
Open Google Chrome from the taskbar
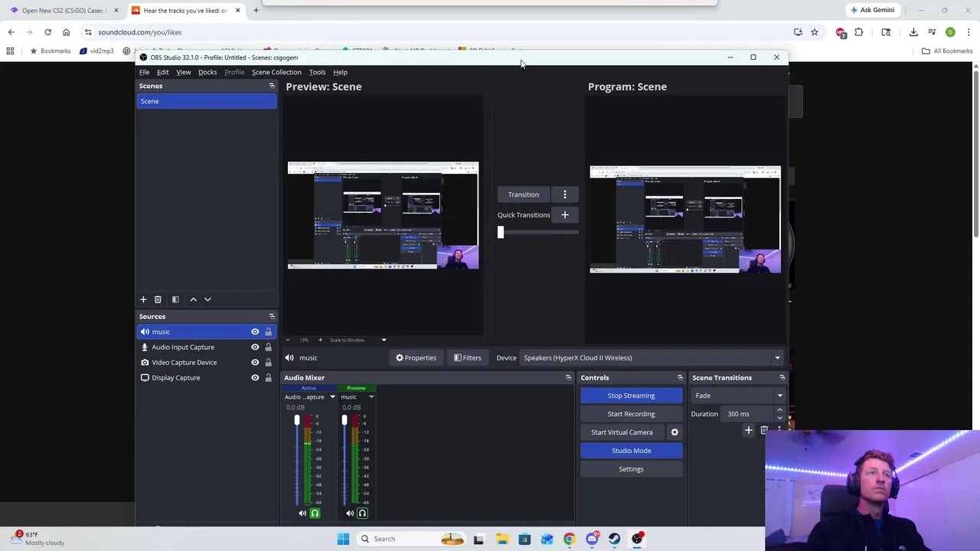[x=569, y=539]
